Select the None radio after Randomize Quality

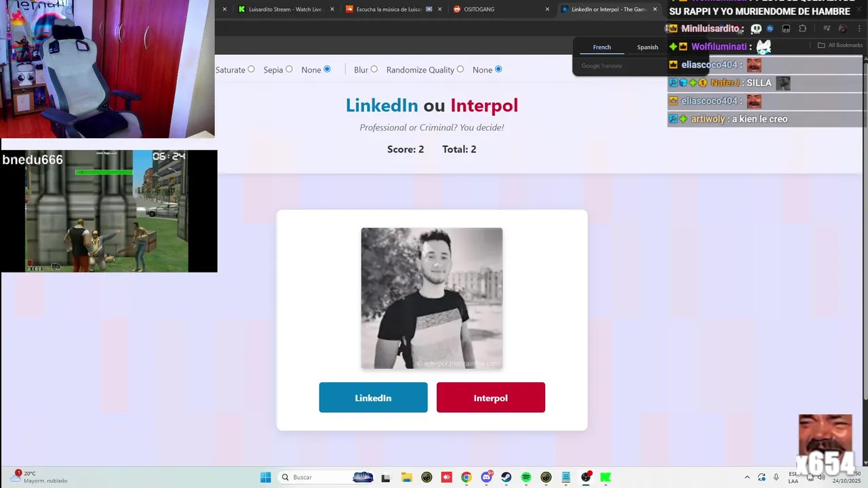(x=498, y=69)
